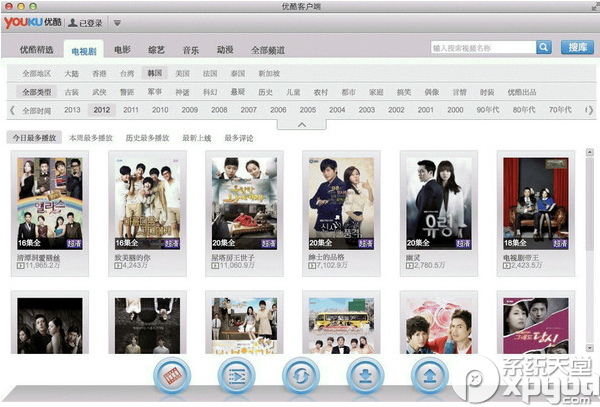Screen dimensions: 600x407
Task: Filter genre by 科幻
Action: [x=210, y=92]
